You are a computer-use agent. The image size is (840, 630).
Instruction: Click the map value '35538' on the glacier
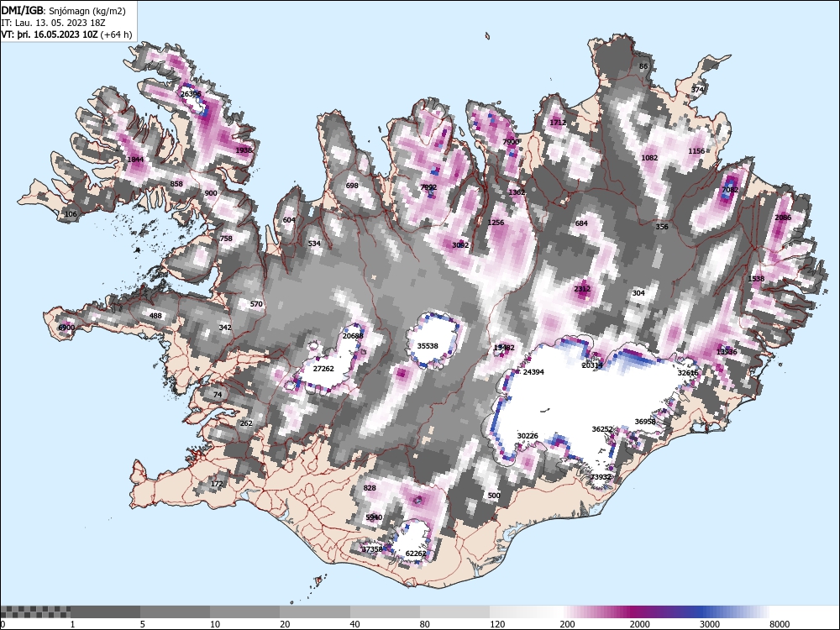[428, 346]
